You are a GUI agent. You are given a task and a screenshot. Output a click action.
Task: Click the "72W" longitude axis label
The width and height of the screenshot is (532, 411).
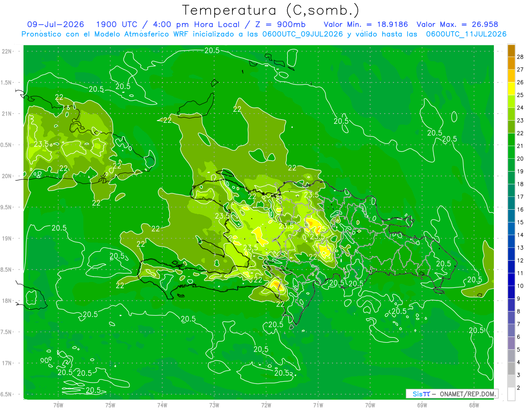click(x=266, y=405)
